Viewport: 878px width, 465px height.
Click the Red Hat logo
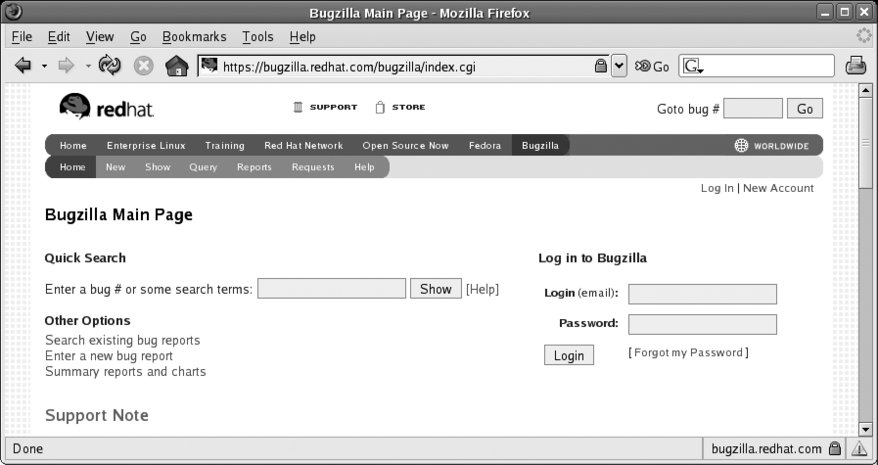[x=106, y=106]
